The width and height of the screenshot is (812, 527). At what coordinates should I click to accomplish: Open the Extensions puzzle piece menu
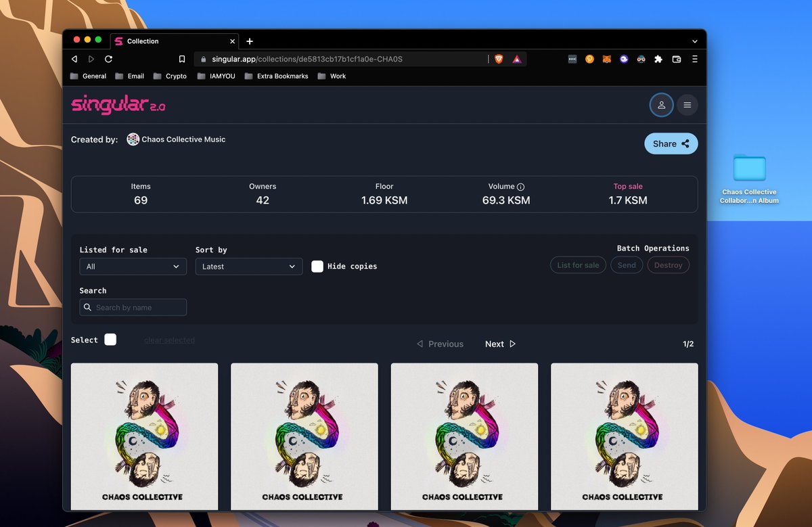coord(658,60)
